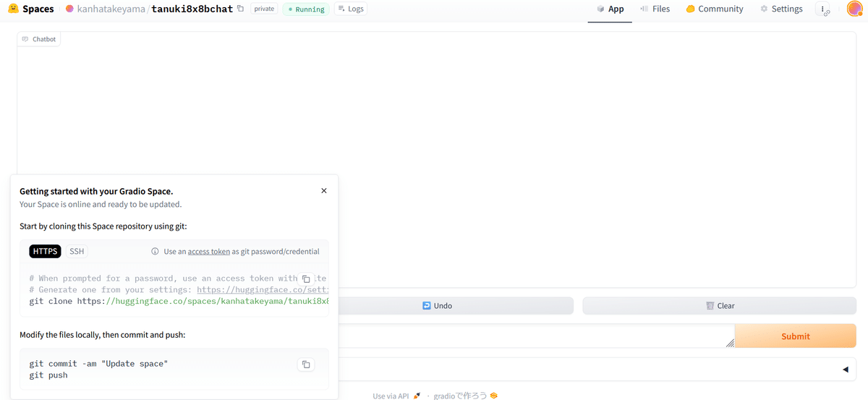Click the Submit button
The width and height of the screenshot is (868, 400).
pos(796,336)
